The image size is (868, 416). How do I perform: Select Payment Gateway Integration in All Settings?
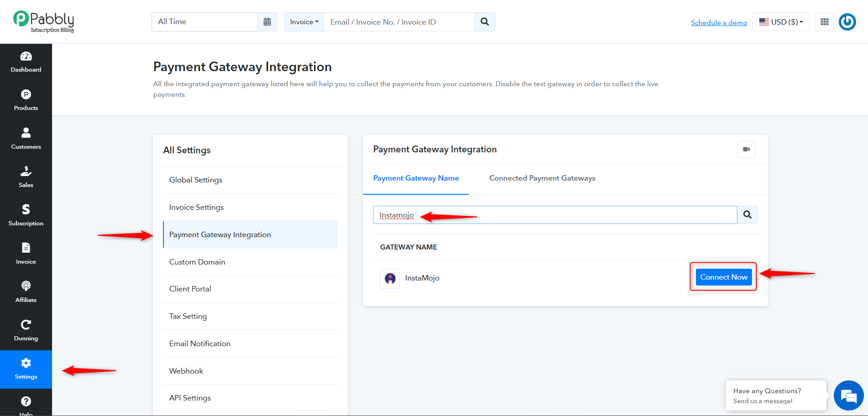(250, 234)
